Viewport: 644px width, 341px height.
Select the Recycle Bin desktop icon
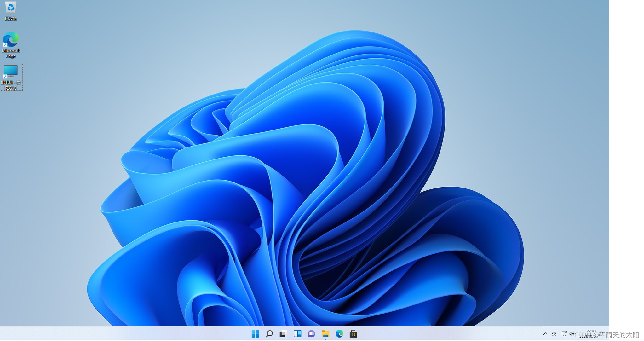click(x=11, y=10)
